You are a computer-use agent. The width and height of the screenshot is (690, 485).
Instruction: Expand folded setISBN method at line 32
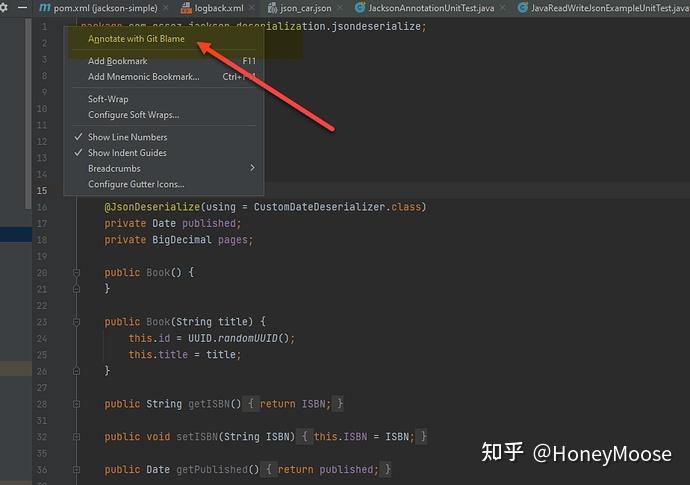click(x=76, y=437)
